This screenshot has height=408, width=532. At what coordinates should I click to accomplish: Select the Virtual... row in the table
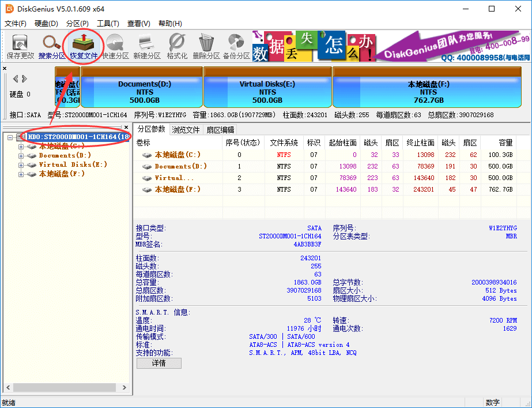(326, 178)
